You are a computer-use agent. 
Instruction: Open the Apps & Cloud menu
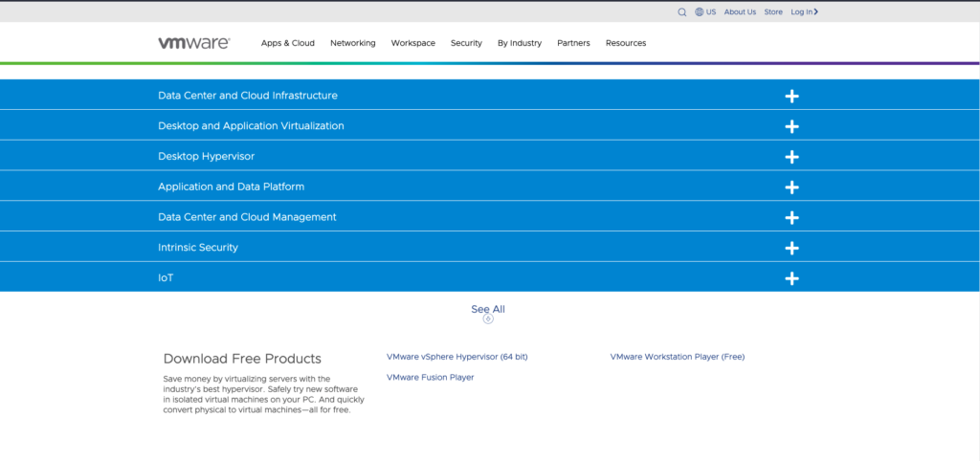point(287,43)
